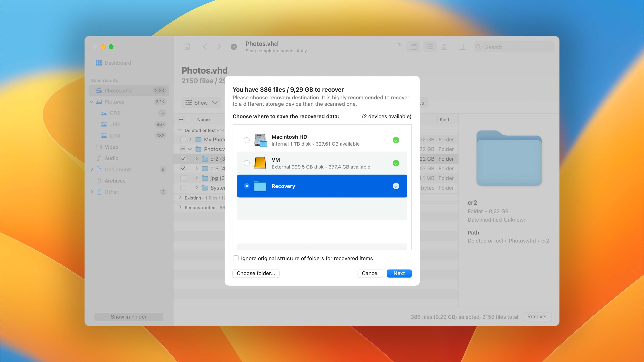Image resolution: width=644 pixels, height=362 pixels.
Task: Select Archives category in sidebar
Action: point(115,181)
